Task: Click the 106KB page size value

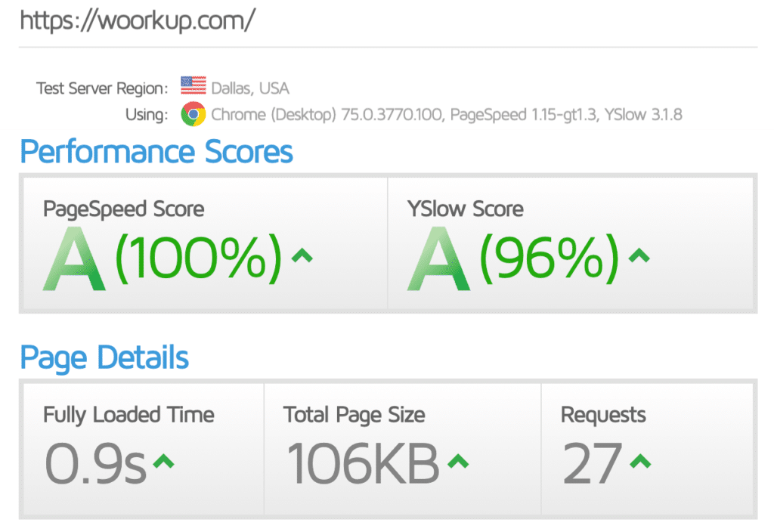Action: click(x=363, y=463)
